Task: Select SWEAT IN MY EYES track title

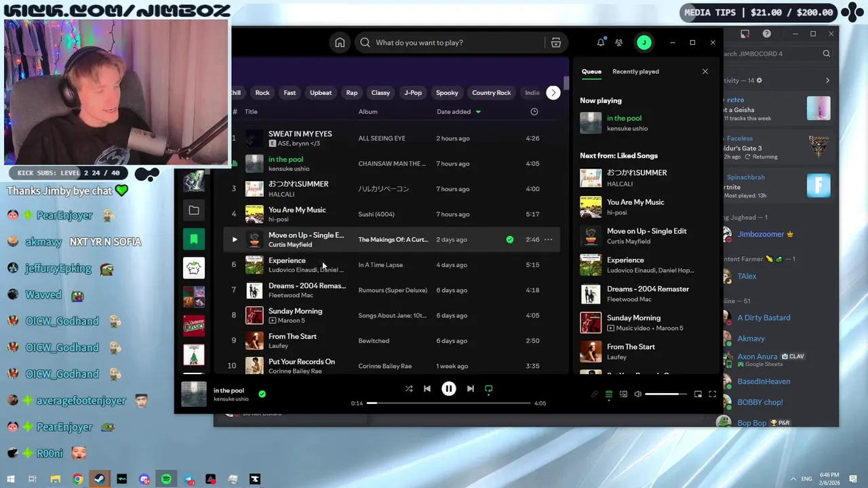Action: coord(300,134)
